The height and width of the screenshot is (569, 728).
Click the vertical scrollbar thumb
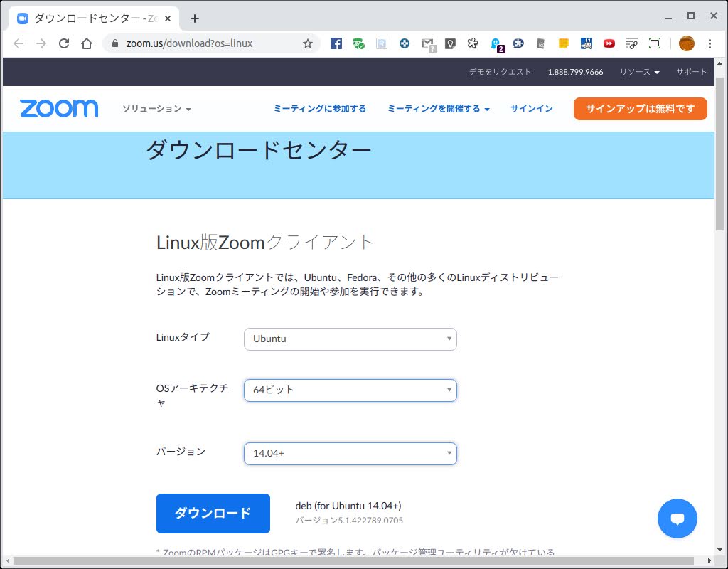(719, 154)
